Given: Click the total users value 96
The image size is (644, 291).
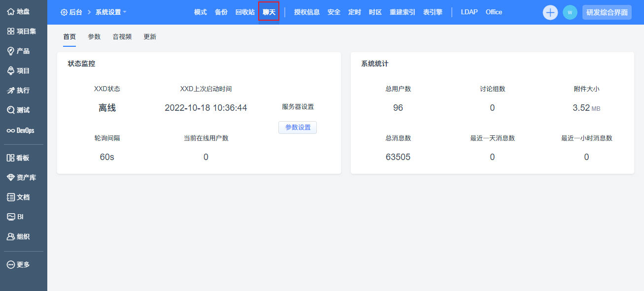Looking at the screenshot, I should point(398,108).
